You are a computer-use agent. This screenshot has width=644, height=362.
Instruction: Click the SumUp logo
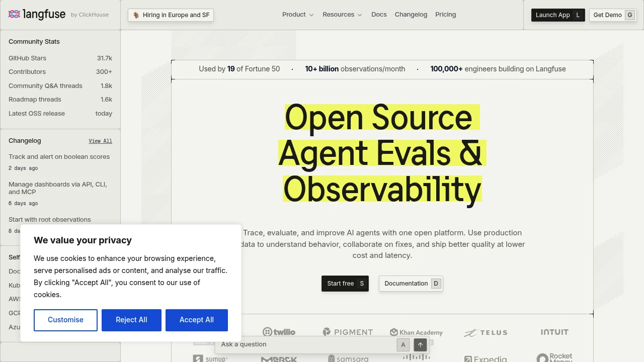click(210, 358)
